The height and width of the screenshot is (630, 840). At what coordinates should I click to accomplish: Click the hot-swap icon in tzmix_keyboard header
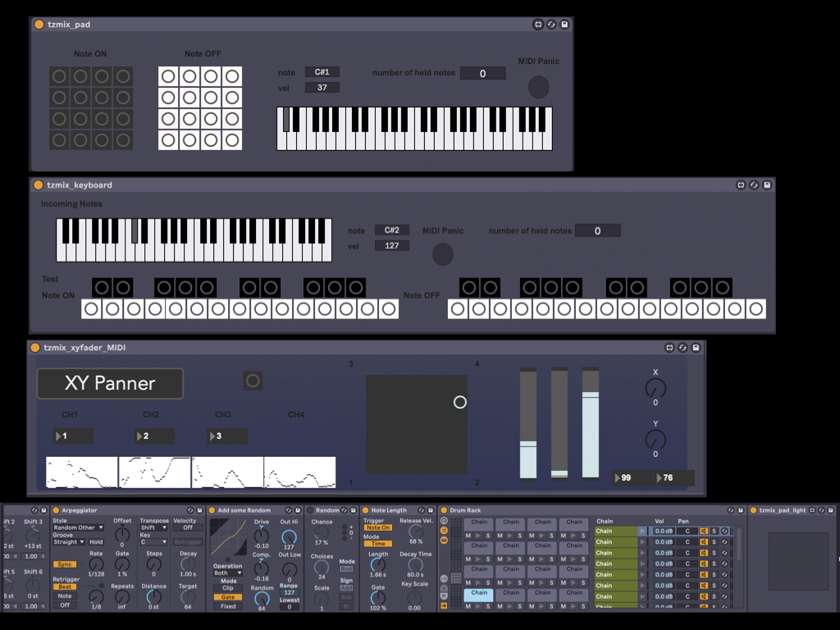click(x=754, y=185)
